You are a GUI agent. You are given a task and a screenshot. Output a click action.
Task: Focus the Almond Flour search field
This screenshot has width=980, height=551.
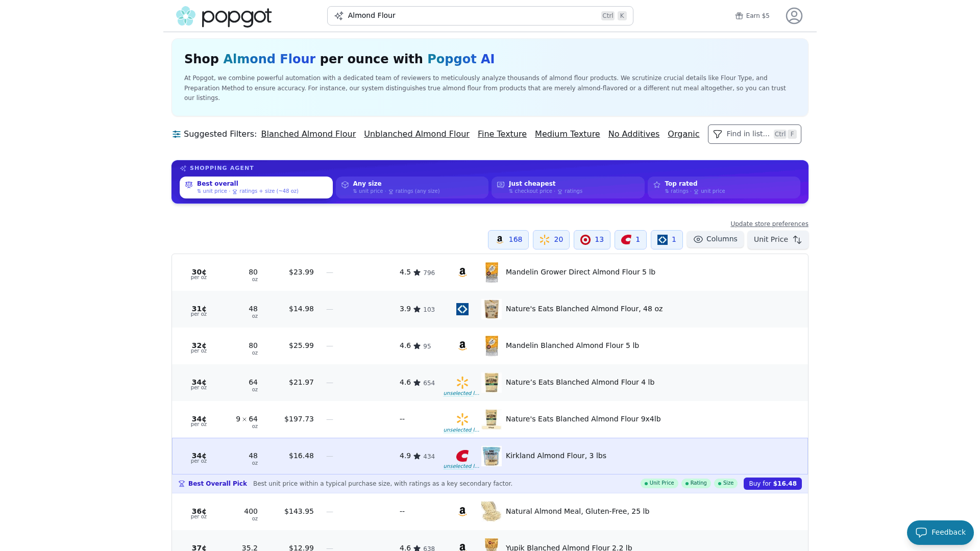(480, 16)
